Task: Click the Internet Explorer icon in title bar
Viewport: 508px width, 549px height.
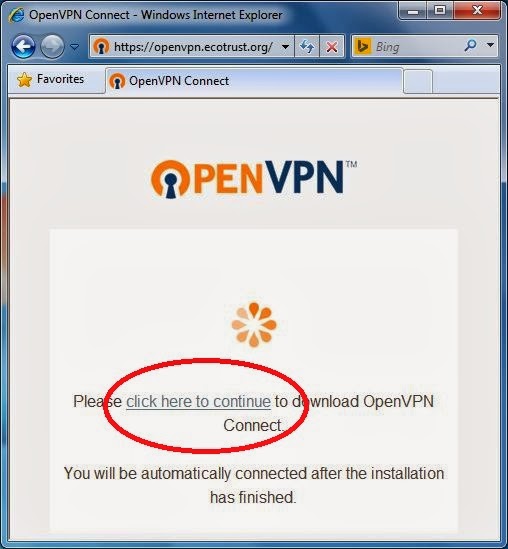Action: pos(16,15)
